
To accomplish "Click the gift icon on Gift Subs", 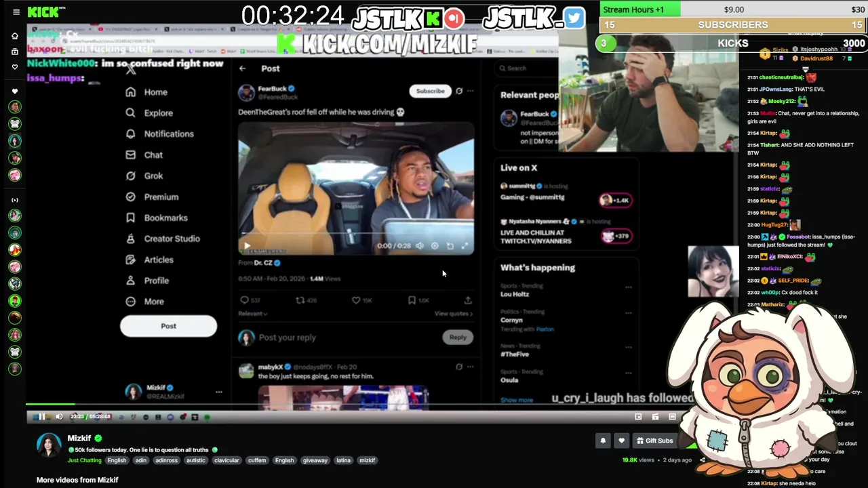I will pyautogui.click(x=639, y=441).
